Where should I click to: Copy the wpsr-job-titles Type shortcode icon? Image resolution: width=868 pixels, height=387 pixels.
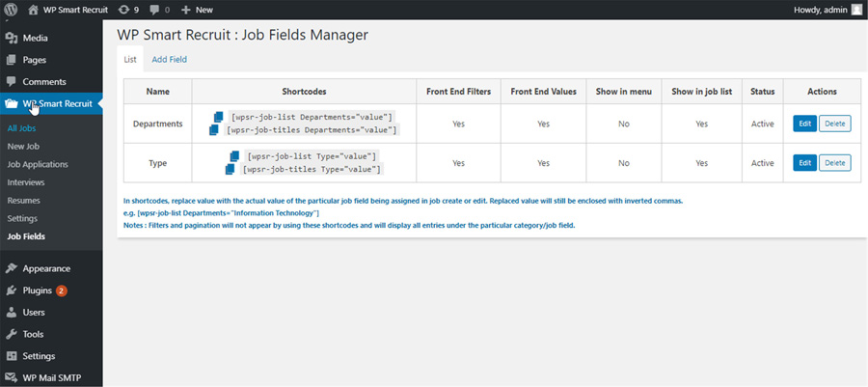[230, 169]
